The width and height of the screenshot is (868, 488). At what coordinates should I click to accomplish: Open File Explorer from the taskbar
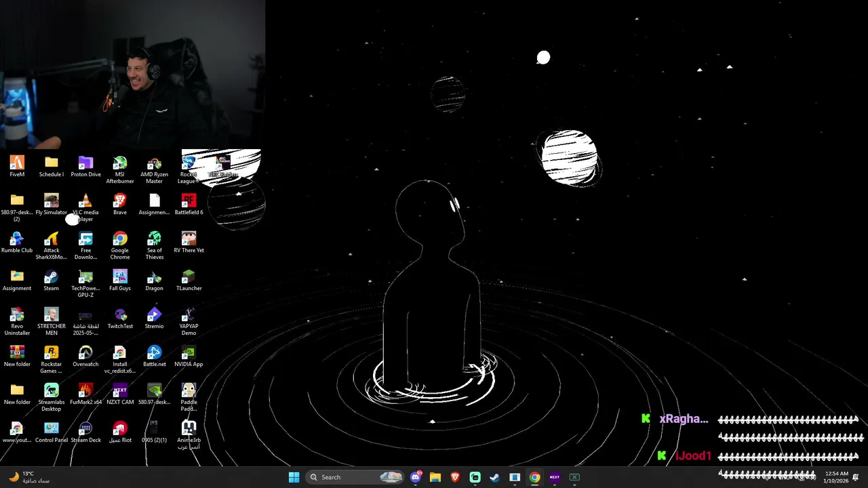tap(435, 477)
